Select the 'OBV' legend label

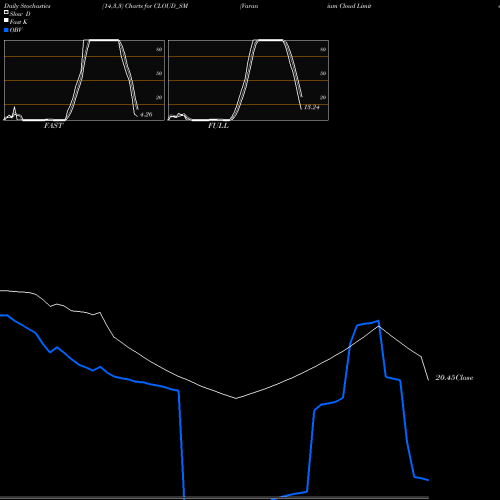pyautogui.click(x=16, y=30)
